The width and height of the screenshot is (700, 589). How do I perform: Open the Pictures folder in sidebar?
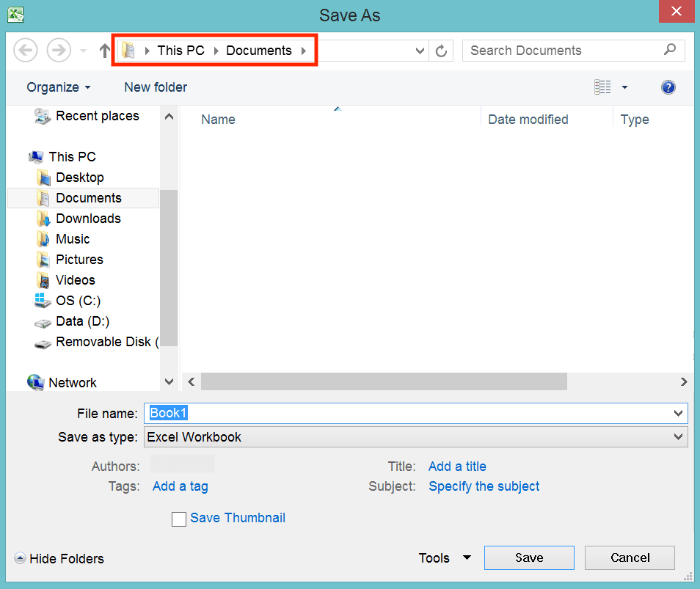click(x=79, y=260)
